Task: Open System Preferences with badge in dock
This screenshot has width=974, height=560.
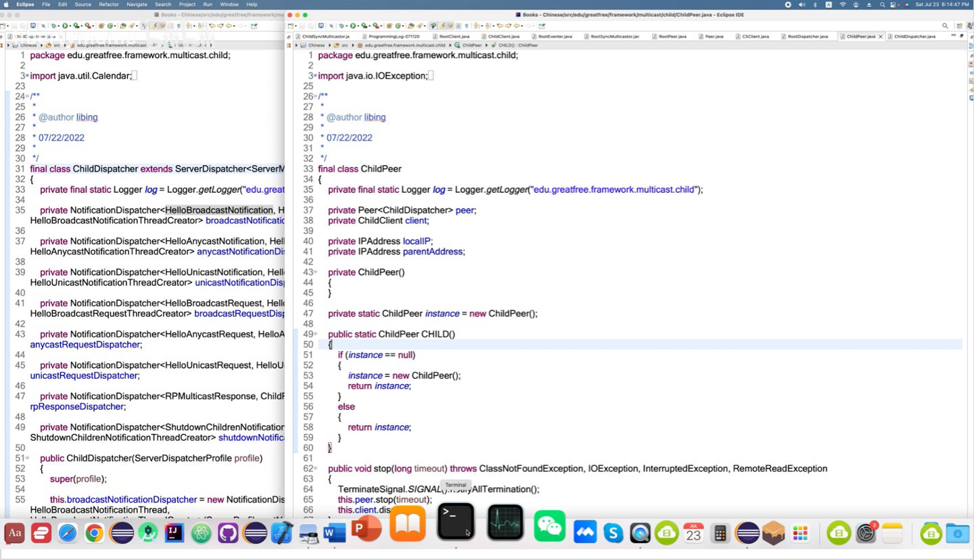Action: pyautogui.click(x=866, y=534)
